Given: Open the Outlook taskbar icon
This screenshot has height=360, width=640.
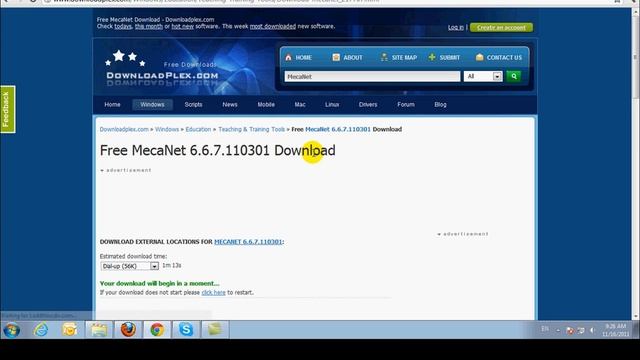Looking at the screenshot, I should pyautogui.click(x=70, y=329).
